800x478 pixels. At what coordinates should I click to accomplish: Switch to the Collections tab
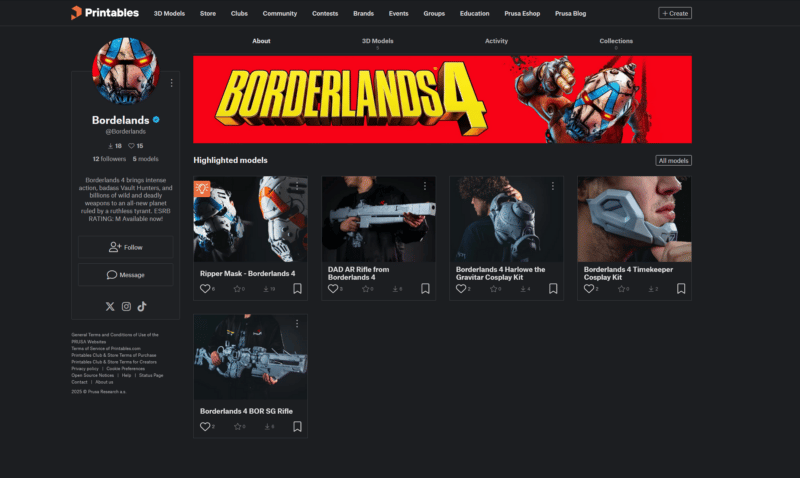click(616, 42)
